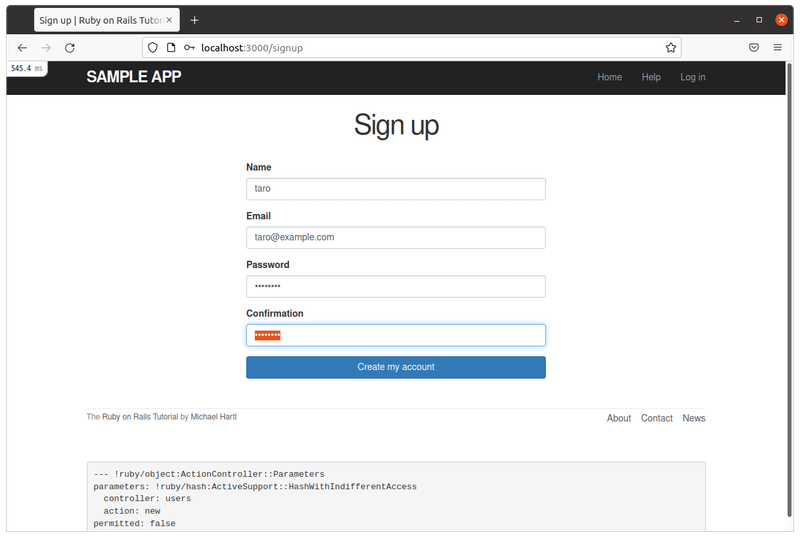Viewport: 800px width, 538px height.
Task: Click the 'action: new' debug line
Action: (132, 511)
